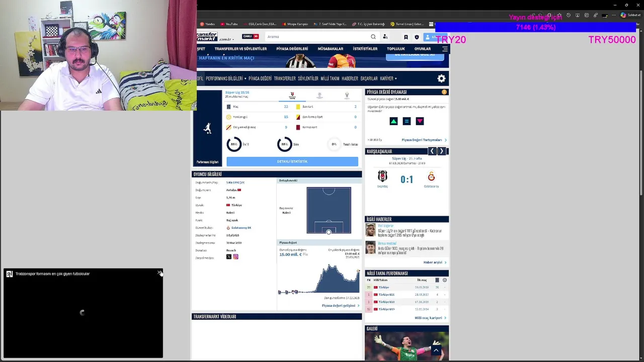Show previous match in Karşılaşmalar
This screenshot has height=362, width=644.
(x=432, y=151)
